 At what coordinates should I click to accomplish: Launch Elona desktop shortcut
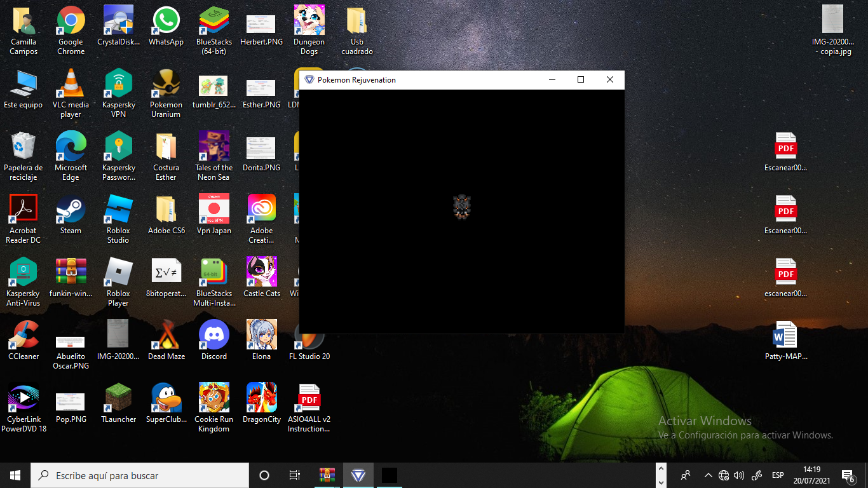coord(261,335)
